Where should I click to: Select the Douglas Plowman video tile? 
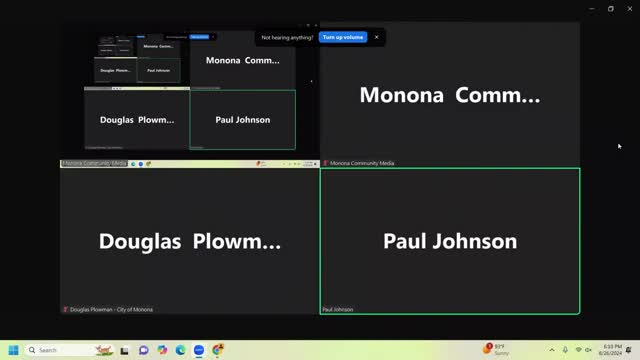190,241
